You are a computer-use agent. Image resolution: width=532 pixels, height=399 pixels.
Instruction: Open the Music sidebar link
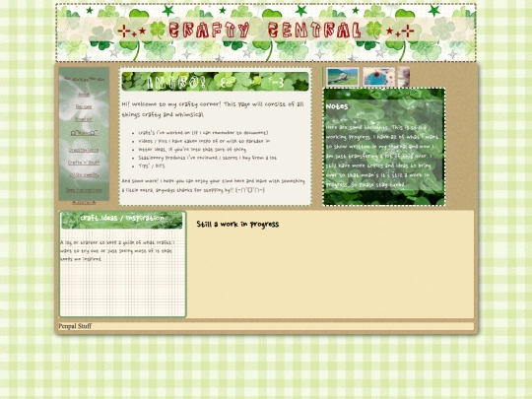(84, 133)
